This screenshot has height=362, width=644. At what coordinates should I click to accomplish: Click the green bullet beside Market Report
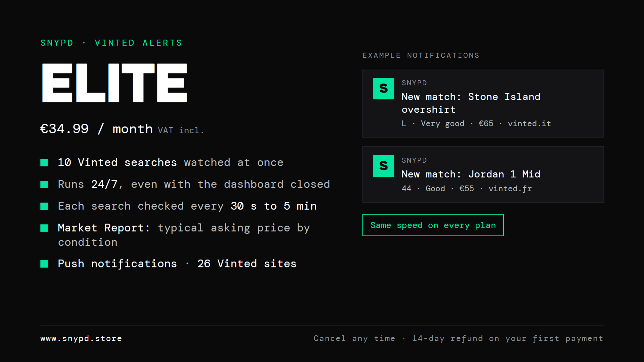[44, 228]
